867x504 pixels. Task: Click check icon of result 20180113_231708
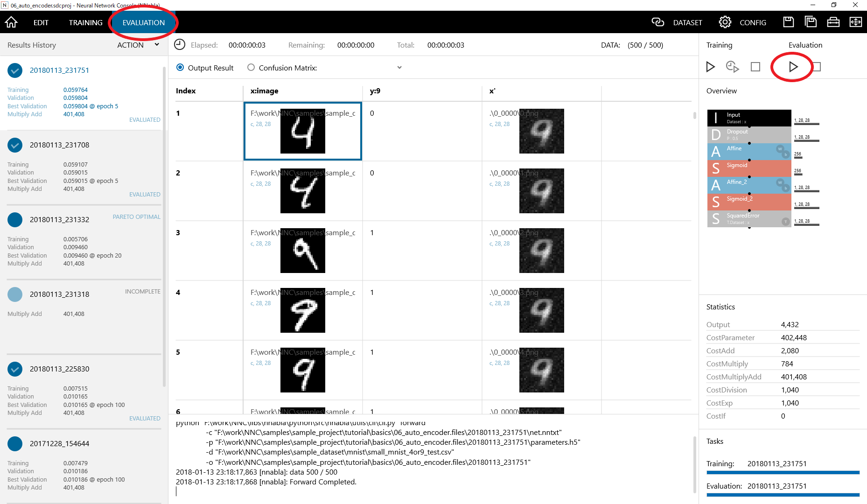(15, 145)
